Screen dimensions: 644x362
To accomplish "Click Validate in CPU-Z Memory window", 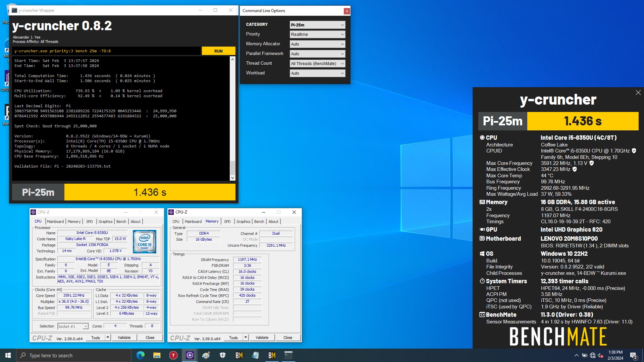I will pyautogui.click(x=262, y=338).
